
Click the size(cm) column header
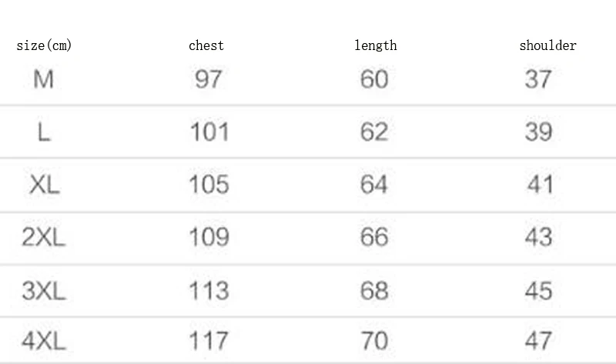coord(44,45)
